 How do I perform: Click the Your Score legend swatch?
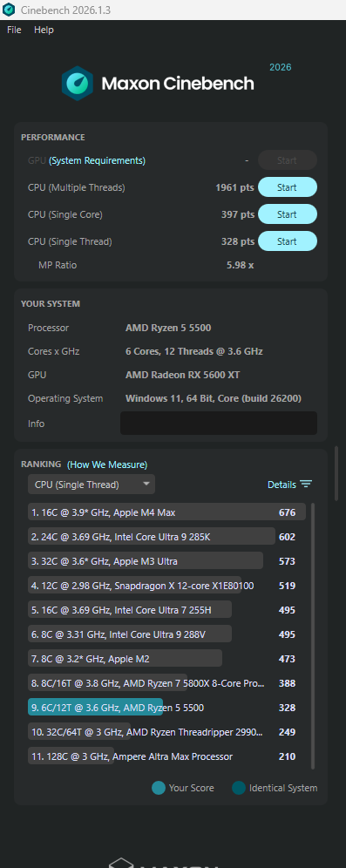[x=159, y=788]
